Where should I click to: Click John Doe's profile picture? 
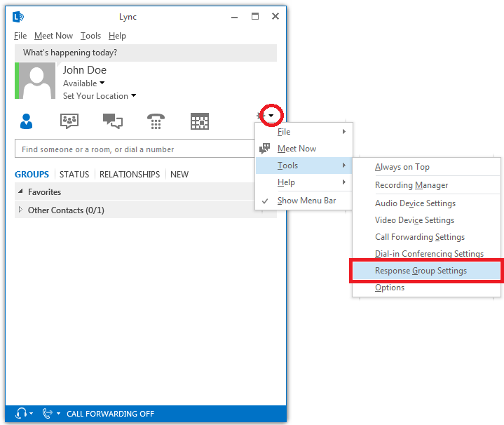(37, 81)
